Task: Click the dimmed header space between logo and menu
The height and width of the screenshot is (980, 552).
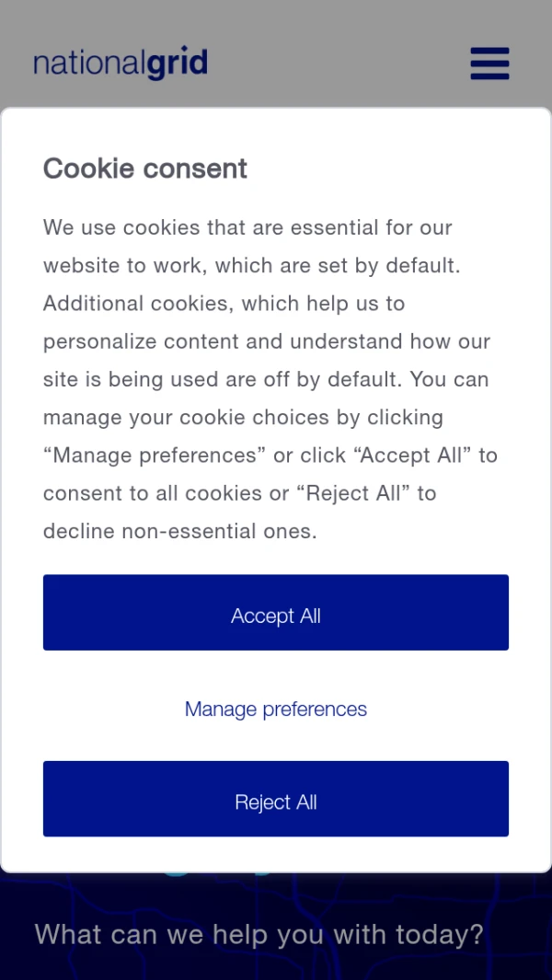Action: (x=340, y=63)
